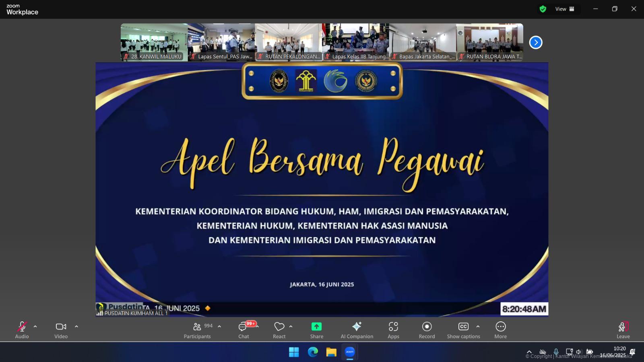Image resolution: width=644 pixels, height=362 pixels.
Task: Open the system tray microphone indicator
Action: 556,352
